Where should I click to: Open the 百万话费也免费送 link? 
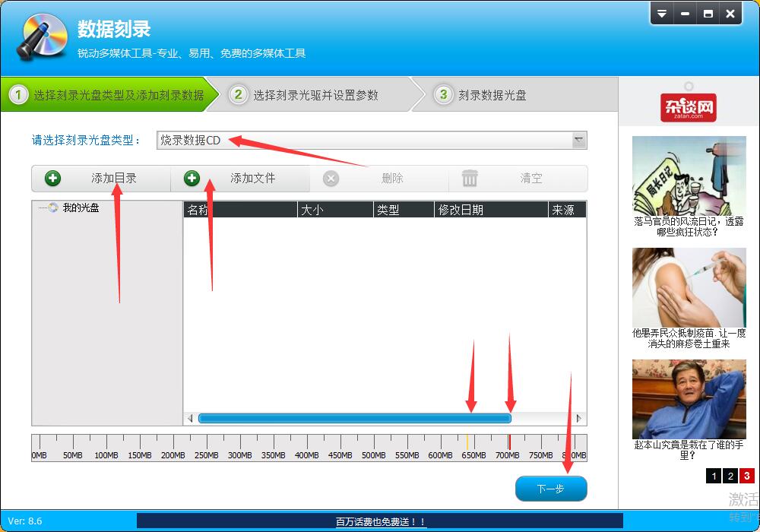(x=381, y=522)
